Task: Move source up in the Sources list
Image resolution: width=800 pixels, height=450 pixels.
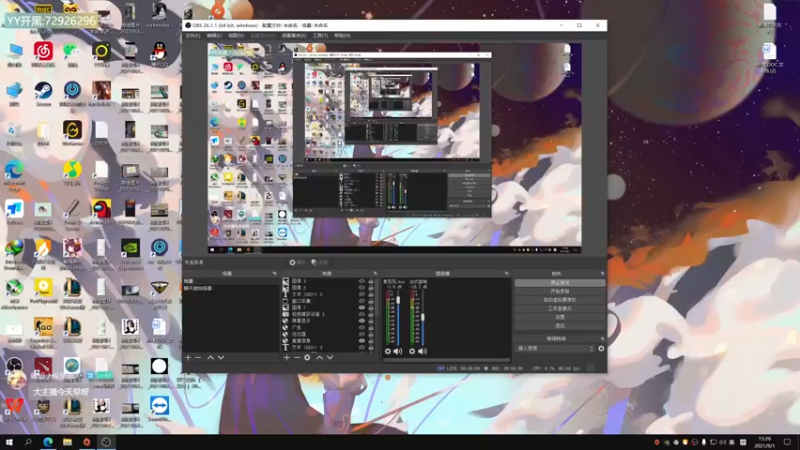Action: coord(319,358)
